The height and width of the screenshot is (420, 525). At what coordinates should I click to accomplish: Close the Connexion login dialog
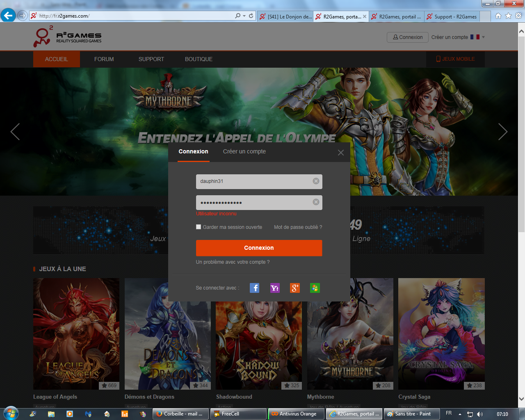coord(340,153)
